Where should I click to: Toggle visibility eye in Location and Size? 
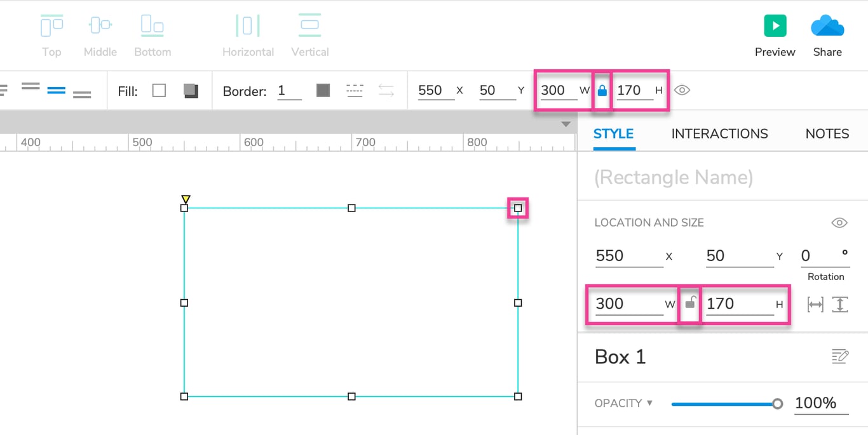839,223
